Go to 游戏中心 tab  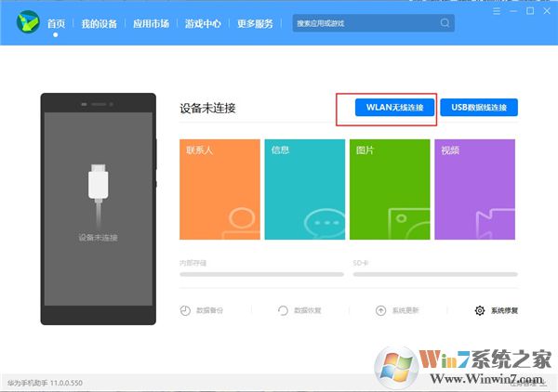203,24
